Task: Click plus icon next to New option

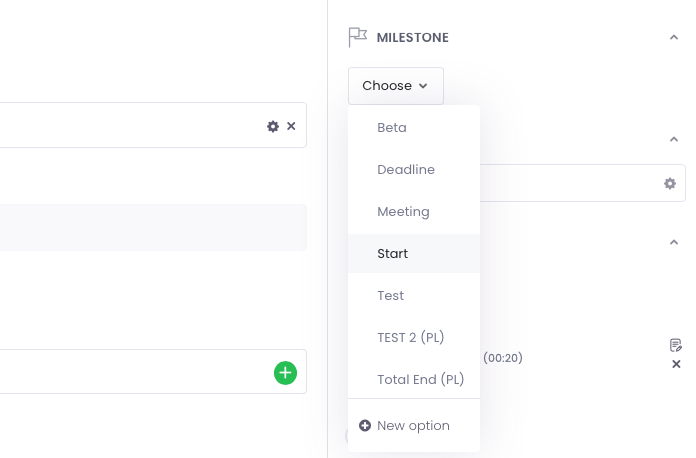Action: [365, 426]
